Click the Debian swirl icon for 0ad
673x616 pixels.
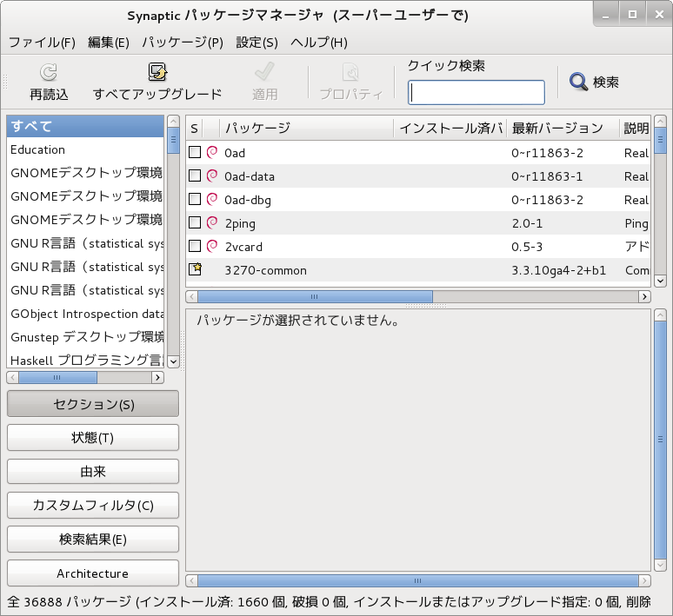[x=212, y=152]
